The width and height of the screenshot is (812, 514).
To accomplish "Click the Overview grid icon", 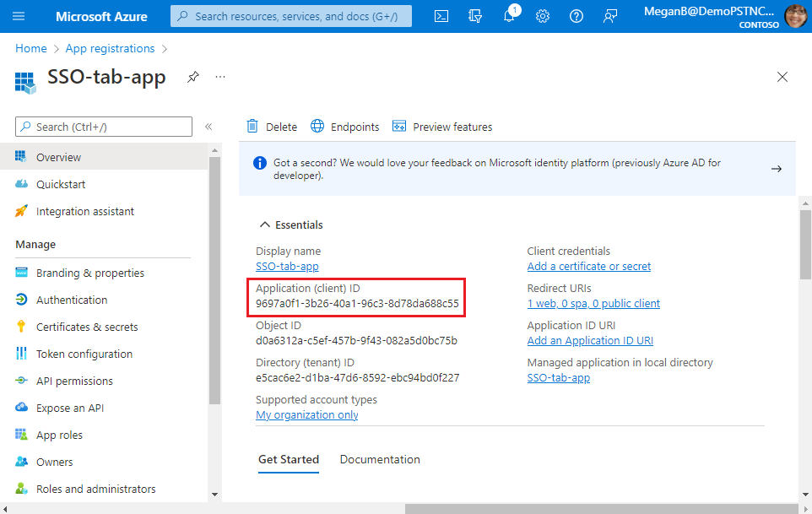I will click(21, 156).
